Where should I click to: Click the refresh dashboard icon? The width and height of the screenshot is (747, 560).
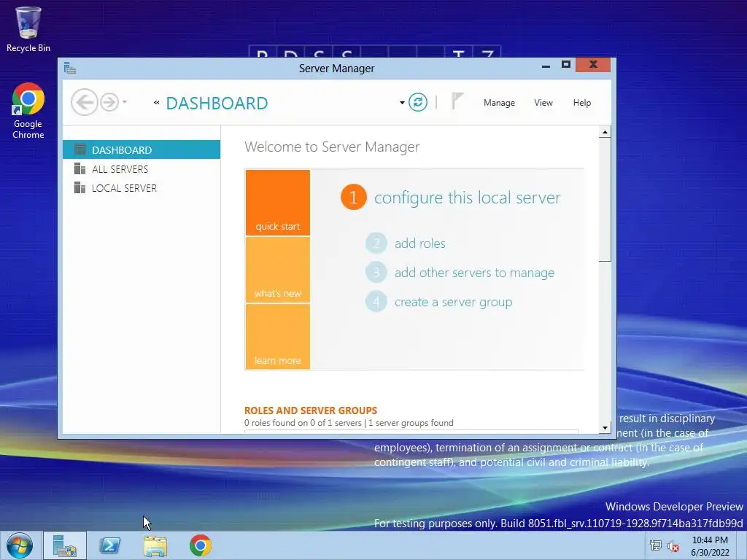[418, 102]
